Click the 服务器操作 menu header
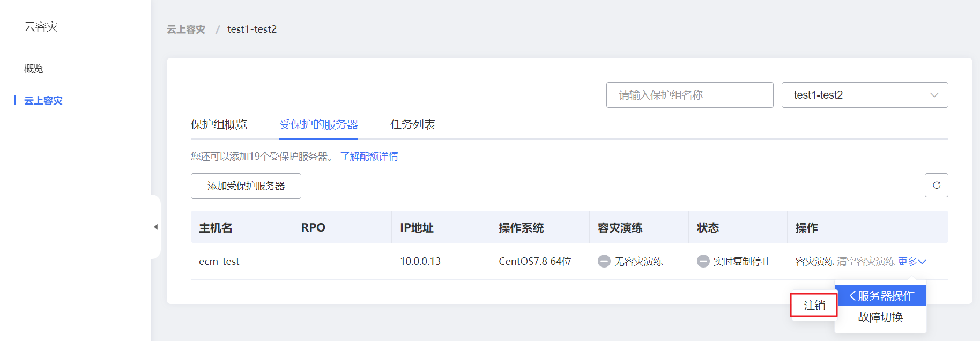Image resolution: width=980 pixels, height=341 pixels. pyautogui.click(x=886, y=295)
